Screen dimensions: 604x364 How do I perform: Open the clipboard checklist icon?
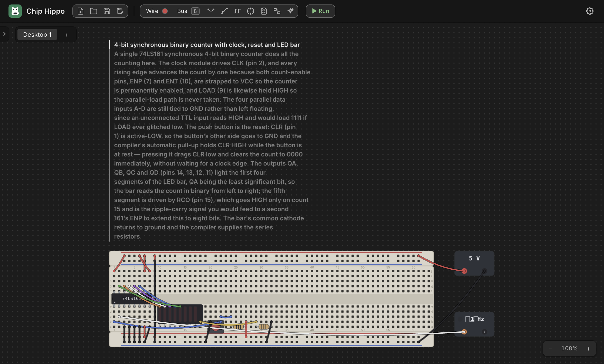click(264, 11)
